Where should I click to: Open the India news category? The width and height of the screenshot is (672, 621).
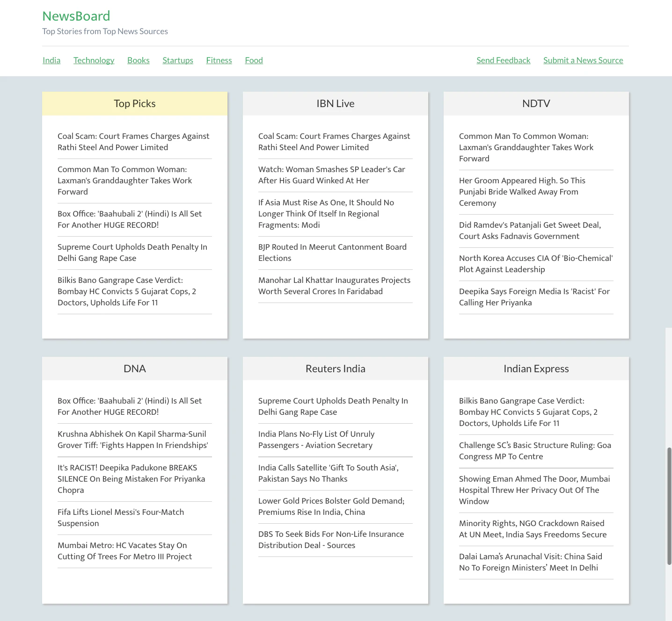51,60
